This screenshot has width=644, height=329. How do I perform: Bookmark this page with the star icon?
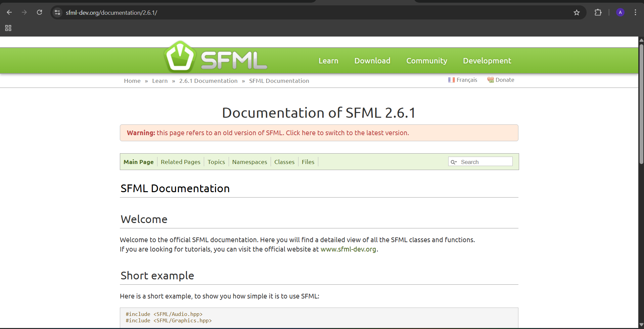coord(577,12)
